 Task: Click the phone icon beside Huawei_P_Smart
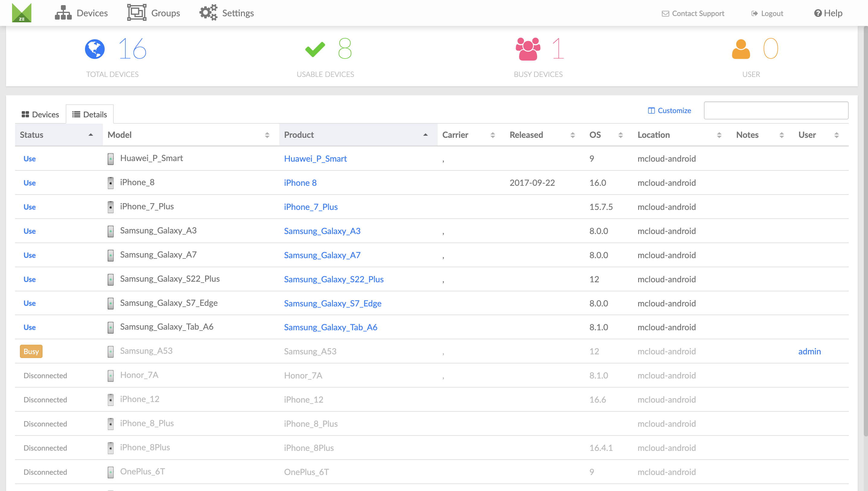111,159
